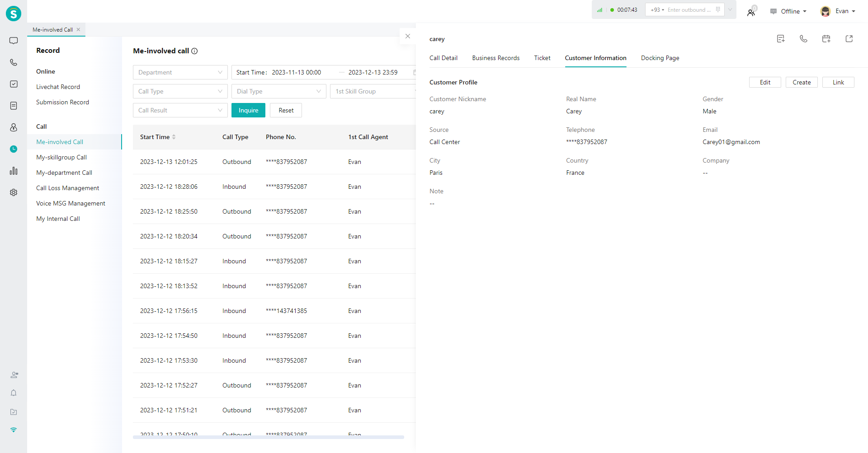Select the call row with phone ****143741385

click(274, 311)
